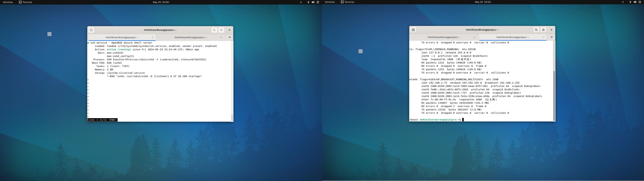Close the active tab showing ssh.service status
The width and height of the screenshot is (644, 181).
pos(152,38)
